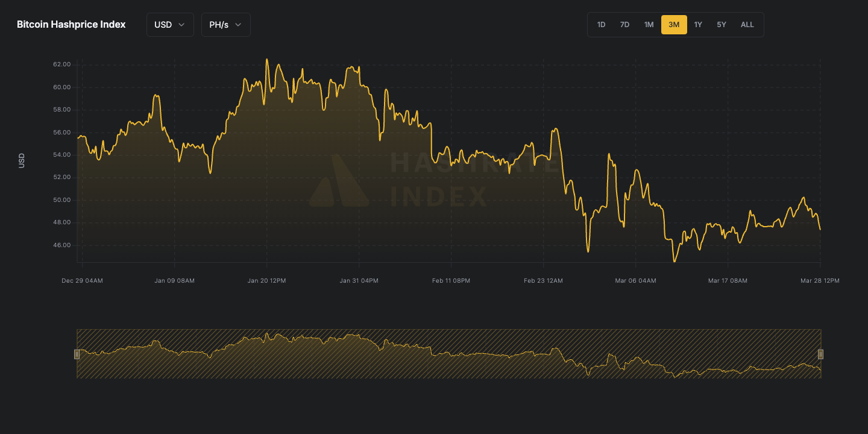Switch to the 7D time range
The image size is (868, 434).
(x=625, y=24)
